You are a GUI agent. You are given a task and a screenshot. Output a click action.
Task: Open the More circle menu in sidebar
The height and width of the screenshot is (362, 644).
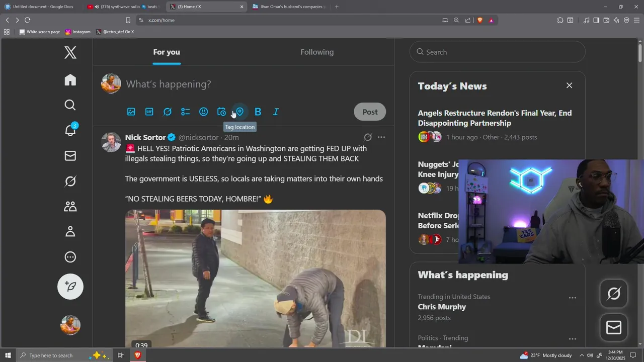pos(70,257)
